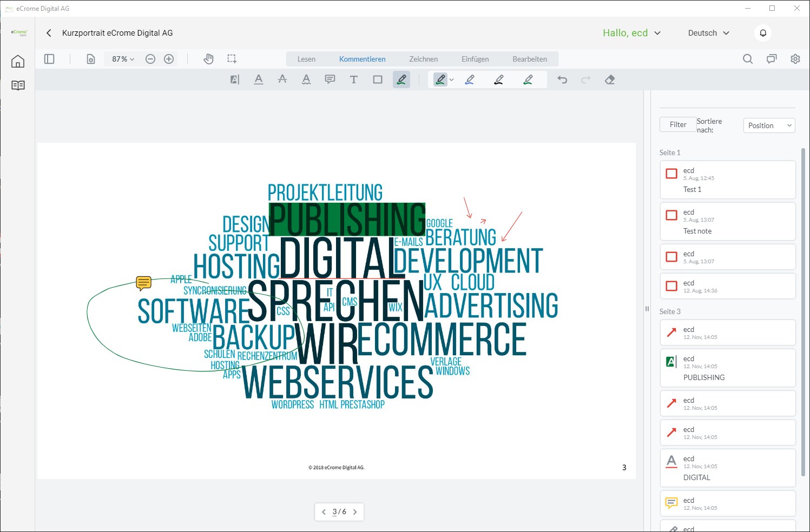Select the eraser tool
The image size is (810, 532).
[610, 80]
